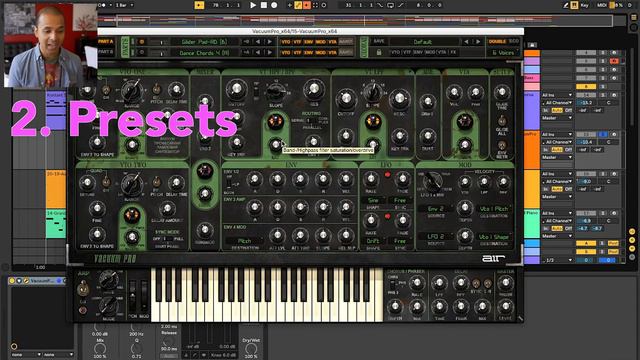Click the chorus RATE knob
This screenshot has height=360, width=640.
pos(417,282)
